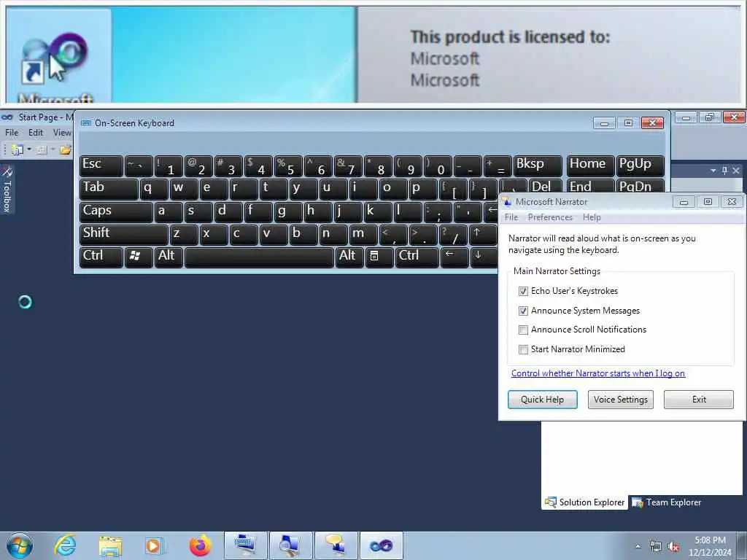The width and height of the screenshot is (747, 560).
Task: Click the network icon in system tray
Action: pyautogui.click(x=656, y=547)
